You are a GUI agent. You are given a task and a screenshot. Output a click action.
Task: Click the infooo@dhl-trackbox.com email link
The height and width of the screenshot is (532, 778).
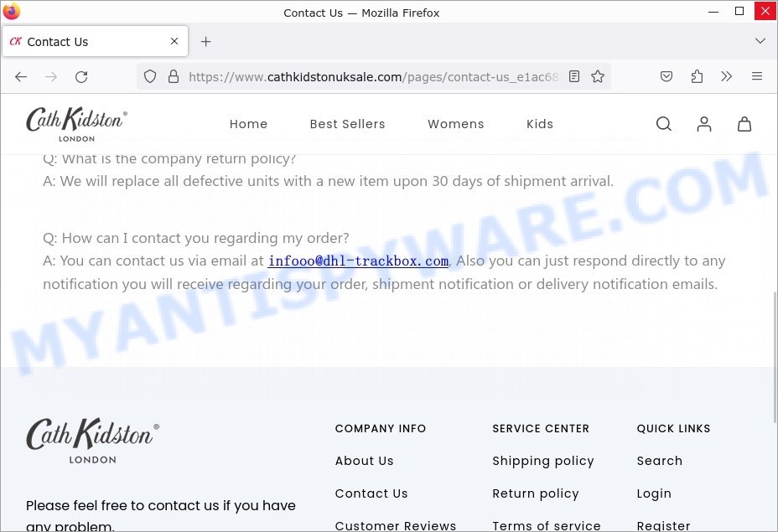coord(358,261)
